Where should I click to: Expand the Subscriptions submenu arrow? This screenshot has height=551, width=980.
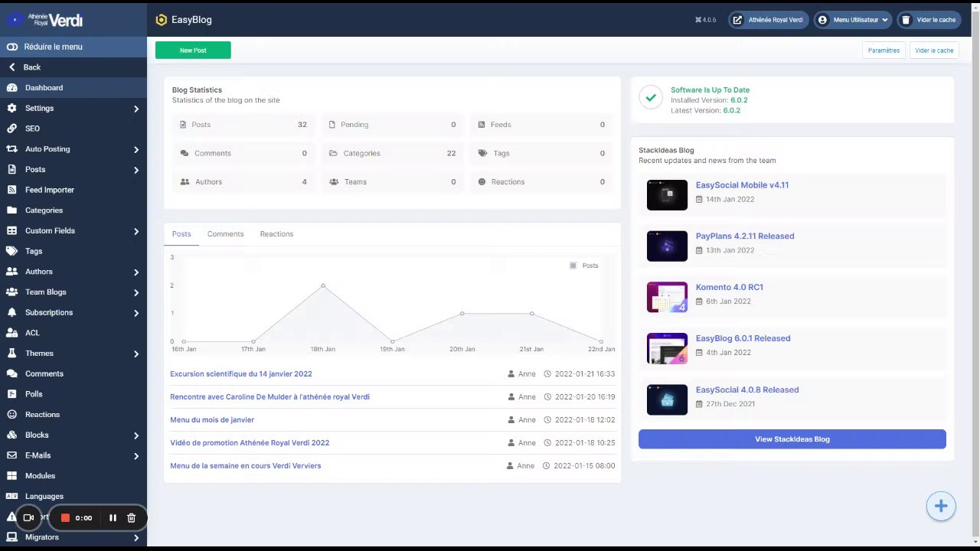point(136,313)
